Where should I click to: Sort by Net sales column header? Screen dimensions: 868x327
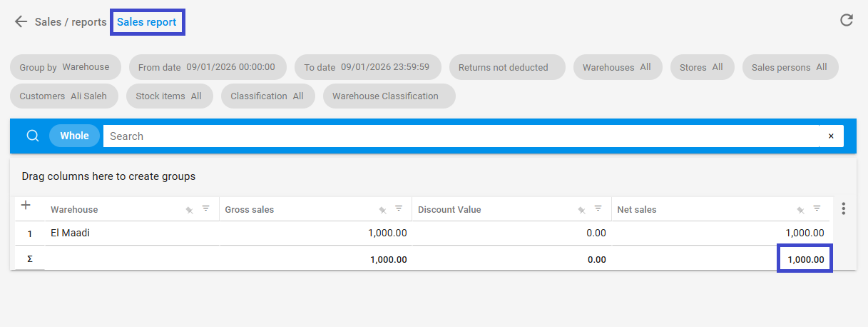pos(637,209)
